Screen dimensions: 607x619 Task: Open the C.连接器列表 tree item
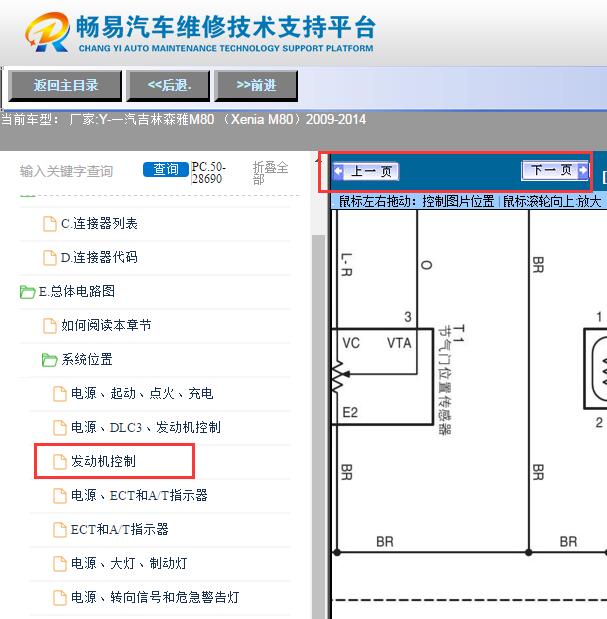pyautogui.click(x=99, y=223)
